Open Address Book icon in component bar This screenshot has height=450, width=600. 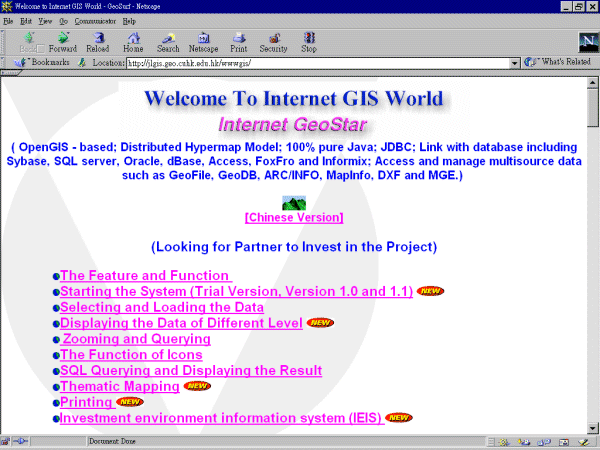(x=564, y=442)
